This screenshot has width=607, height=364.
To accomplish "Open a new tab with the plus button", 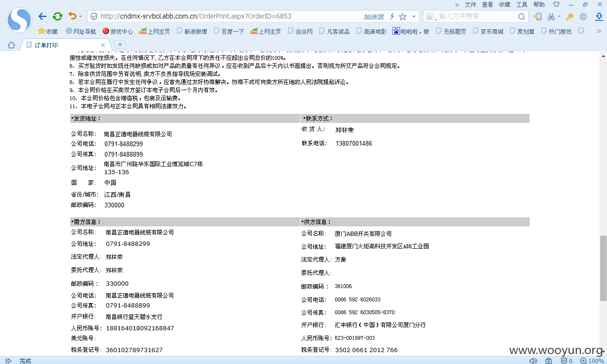I will 120,45.
